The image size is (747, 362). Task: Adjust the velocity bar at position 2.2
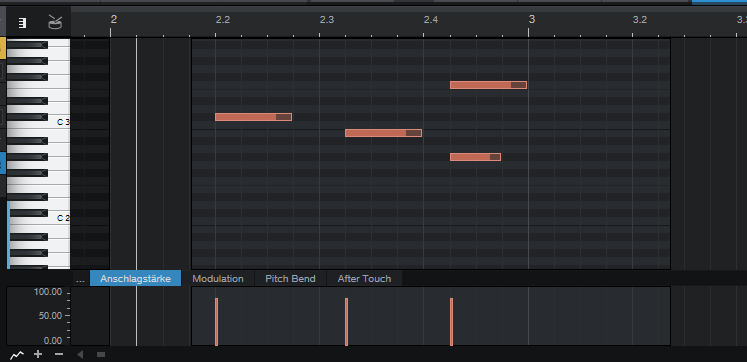click(x=216, y=322)
